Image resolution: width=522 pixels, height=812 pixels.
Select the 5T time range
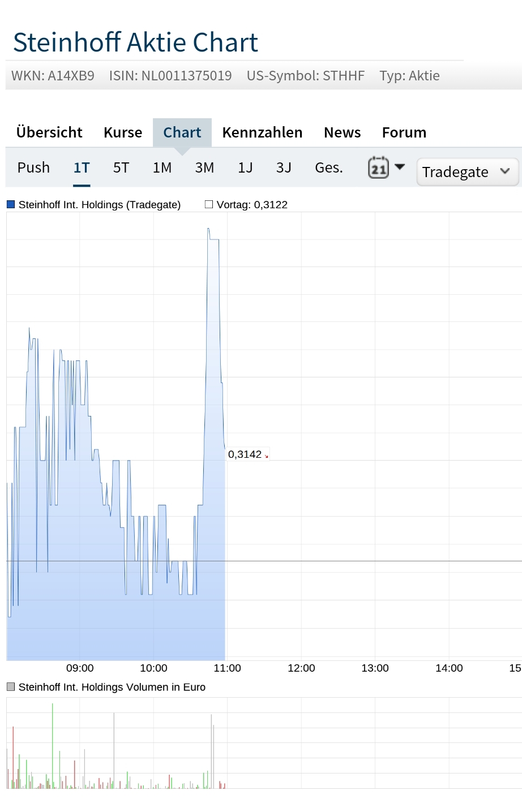tap(120, 167)
